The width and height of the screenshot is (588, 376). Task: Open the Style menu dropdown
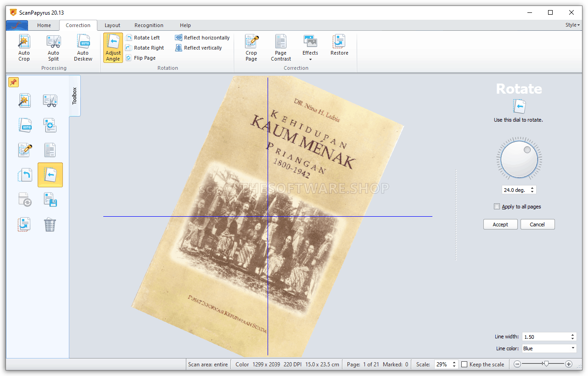(572, 25)
